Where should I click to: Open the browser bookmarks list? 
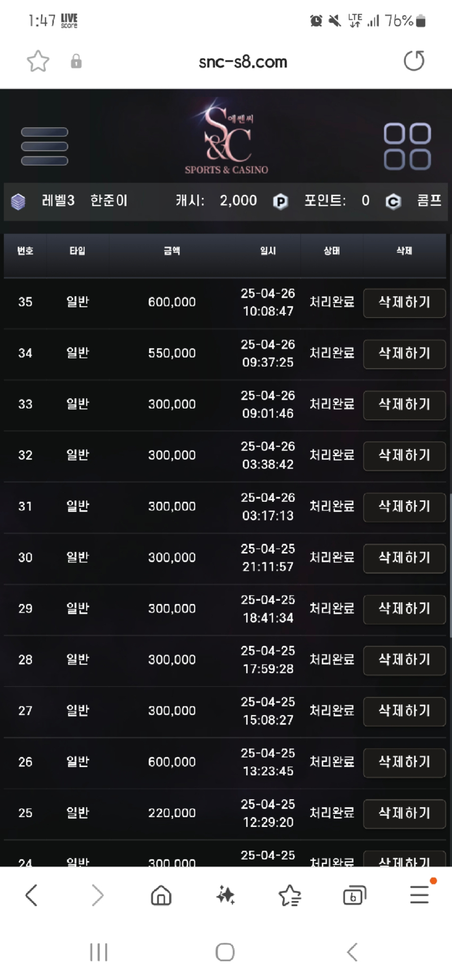pyautogui.click(x=290, y=895)
